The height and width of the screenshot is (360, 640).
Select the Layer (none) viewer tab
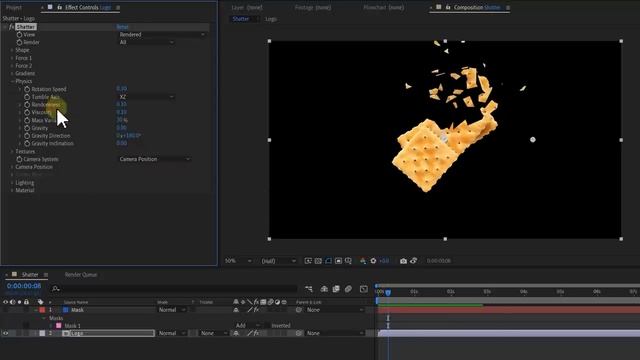(247, 7)
